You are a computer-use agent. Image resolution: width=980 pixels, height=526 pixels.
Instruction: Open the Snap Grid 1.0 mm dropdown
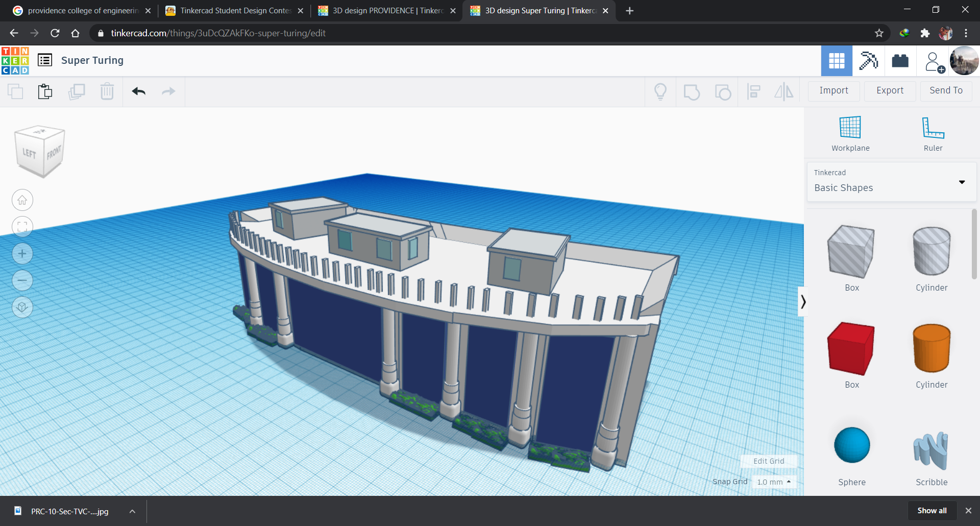(x=774, y=482)
